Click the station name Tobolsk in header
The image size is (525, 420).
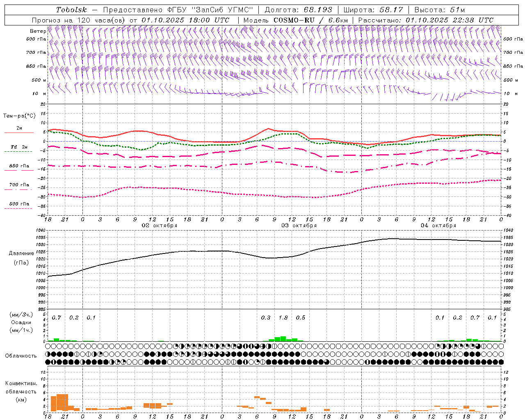[x=71, y=10]
